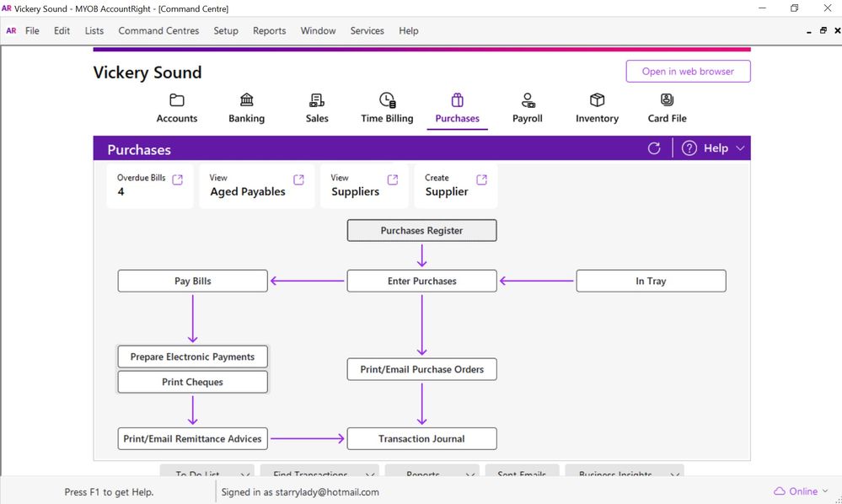Open the View Aged Payables tile
Image resolution: width=842 pixels, height=504 pixels.
[x=256, y=186]
